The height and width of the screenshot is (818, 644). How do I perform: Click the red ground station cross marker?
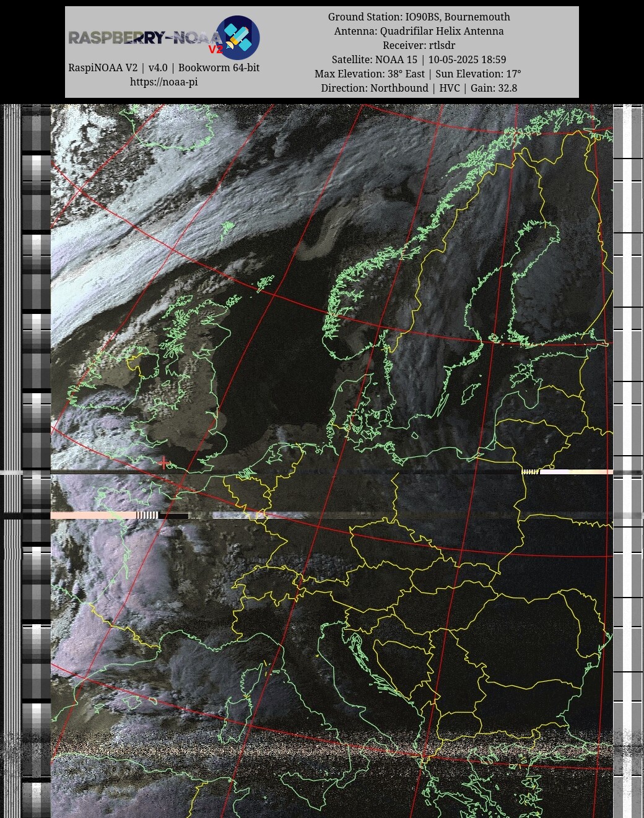[x=163, y=463]
